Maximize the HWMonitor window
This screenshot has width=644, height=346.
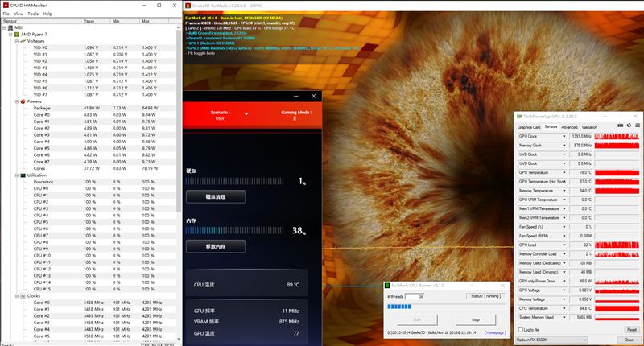coord(159,6)
